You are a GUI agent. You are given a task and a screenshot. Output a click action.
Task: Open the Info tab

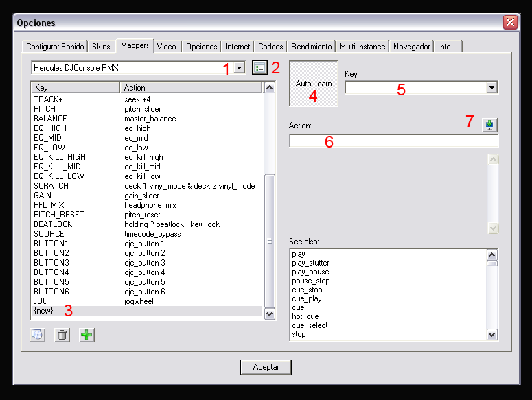point(448,47)
